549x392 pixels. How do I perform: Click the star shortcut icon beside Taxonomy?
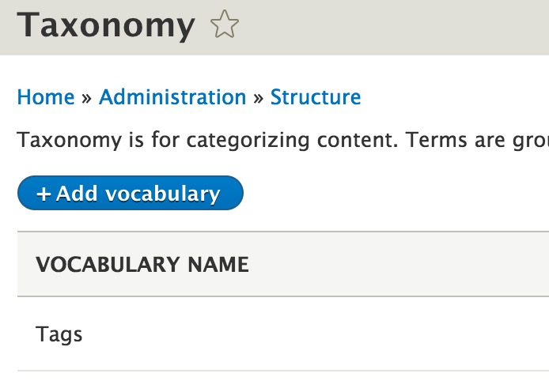pyautogui.click(x=225, y=24)
